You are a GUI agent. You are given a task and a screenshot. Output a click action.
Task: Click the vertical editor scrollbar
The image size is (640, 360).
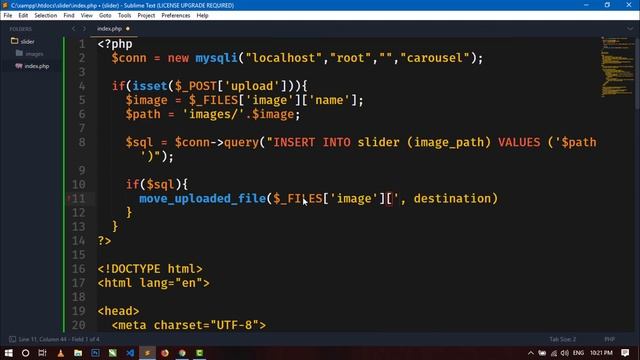(x=637, y=73)
